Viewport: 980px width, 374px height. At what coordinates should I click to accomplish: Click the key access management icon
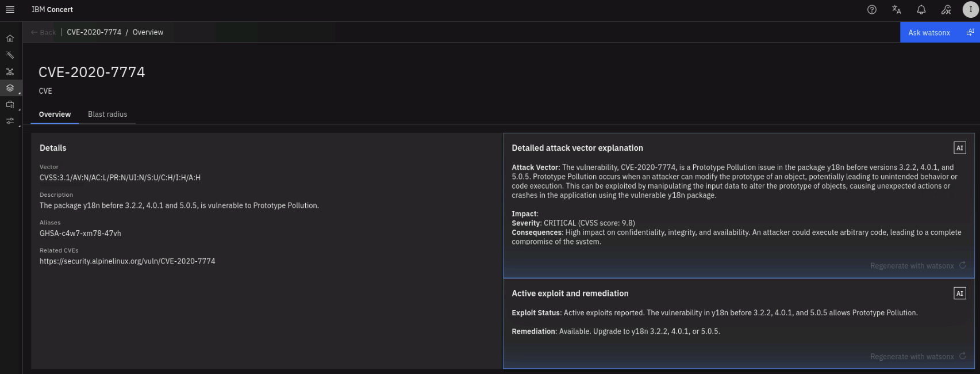(x=946, y=10)
